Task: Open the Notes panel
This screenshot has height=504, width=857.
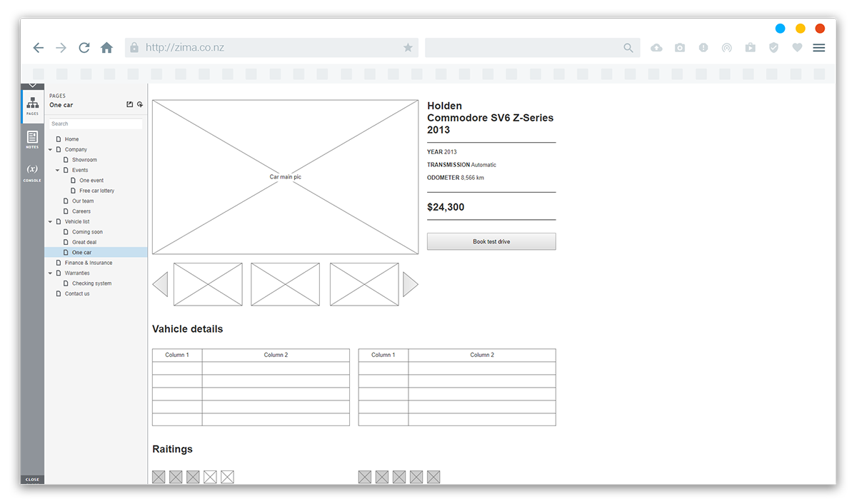Action: click(32, 139)
